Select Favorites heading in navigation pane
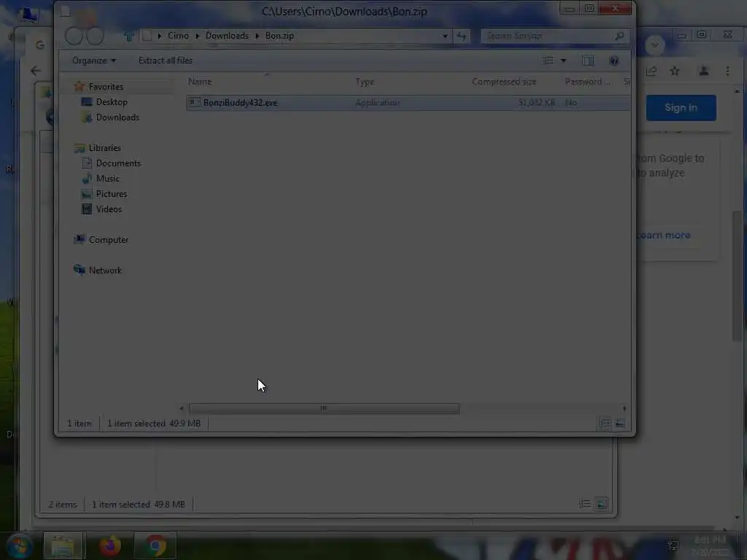This screenshot has width=747, height=560. pos(106,87)
